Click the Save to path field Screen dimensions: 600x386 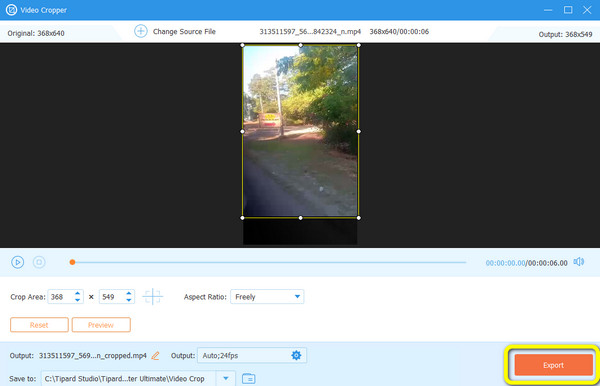point(129,378)
